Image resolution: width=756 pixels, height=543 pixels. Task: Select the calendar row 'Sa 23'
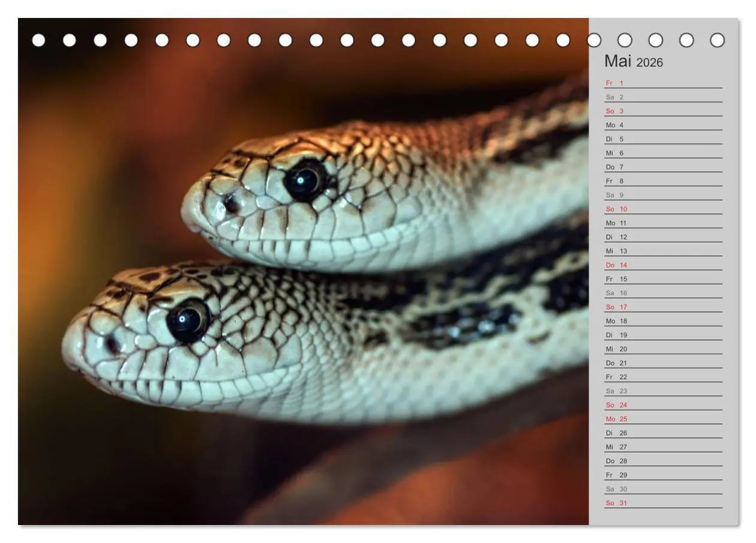(x=663, y=391)
